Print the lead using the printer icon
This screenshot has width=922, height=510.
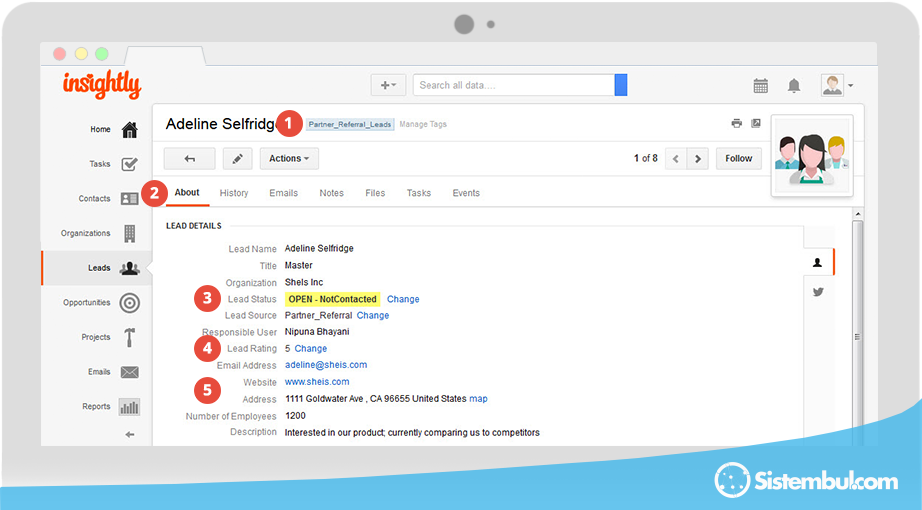pos(736,124)
